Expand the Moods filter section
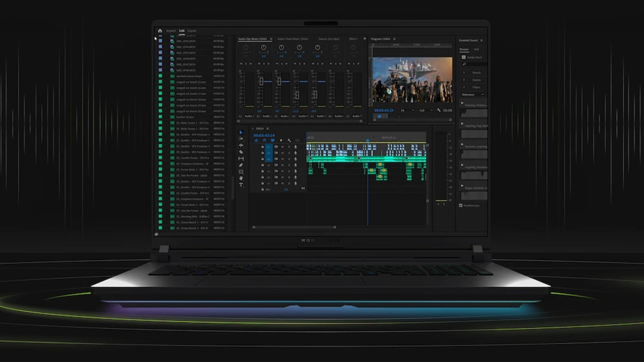The height and width of the screenshot is (362, 644). 464,72
